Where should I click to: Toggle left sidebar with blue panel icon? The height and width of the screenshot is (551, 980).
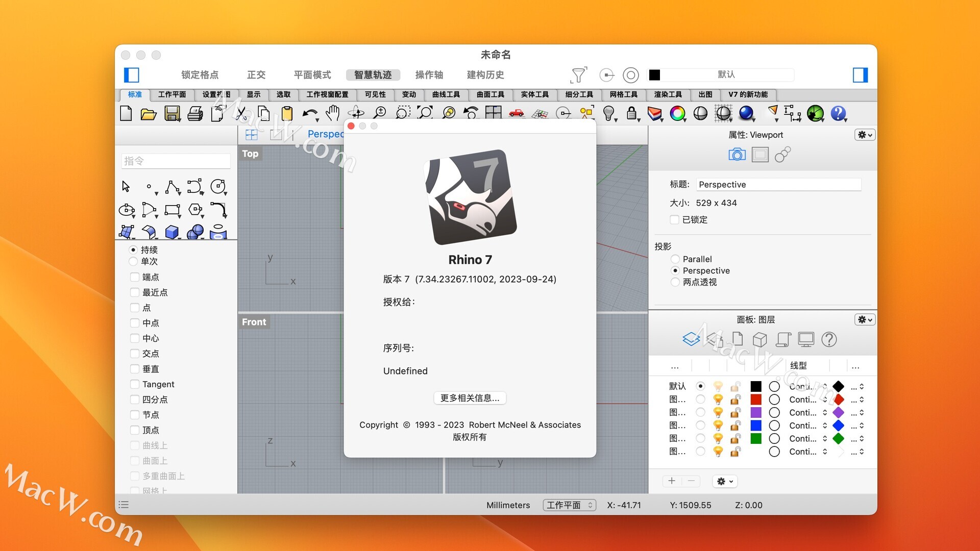click(x=132, y=75)
